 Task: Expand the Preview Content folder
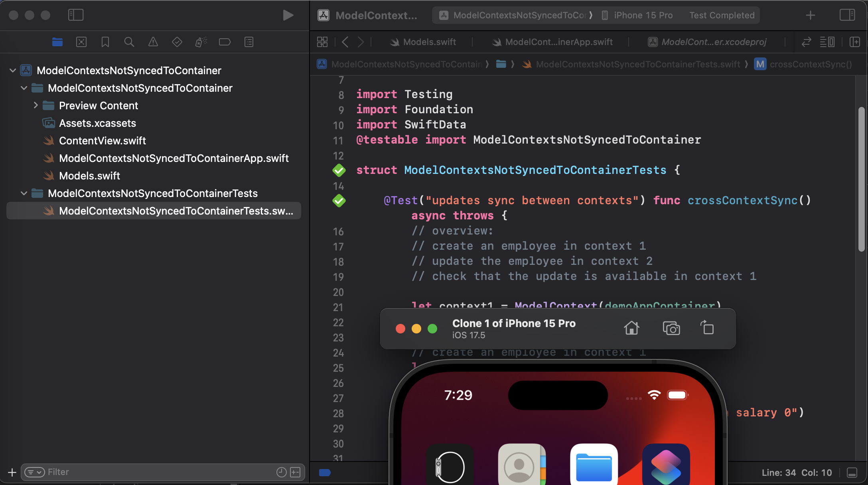(x=36, y=105)
